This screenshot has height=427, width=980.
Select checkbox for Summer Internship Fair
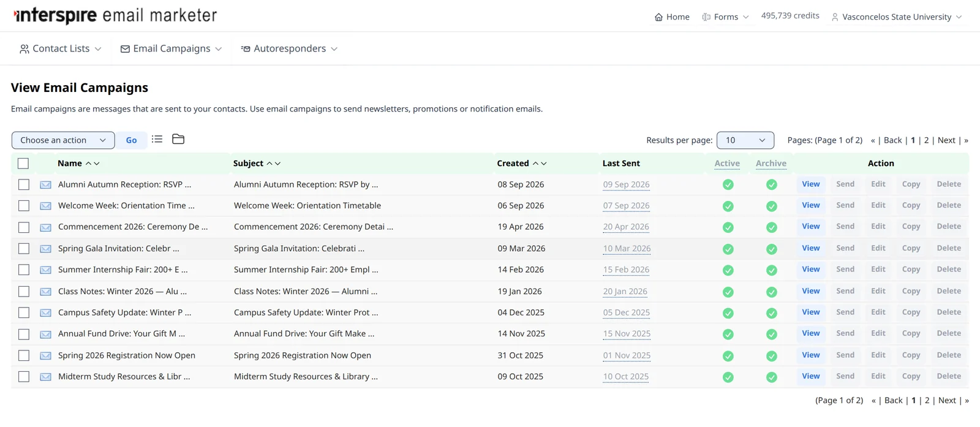24,270
